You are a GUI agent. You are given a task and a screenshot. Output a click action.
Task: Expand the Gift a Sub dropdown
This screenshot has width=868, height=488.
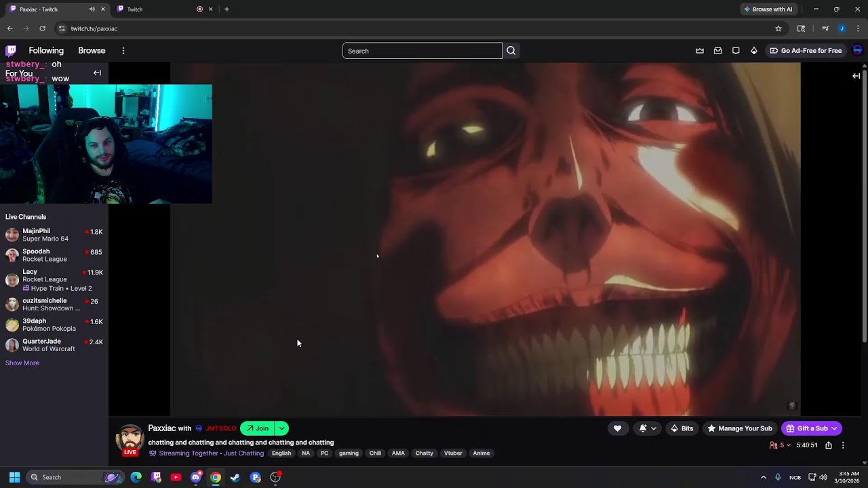(834, 428)
